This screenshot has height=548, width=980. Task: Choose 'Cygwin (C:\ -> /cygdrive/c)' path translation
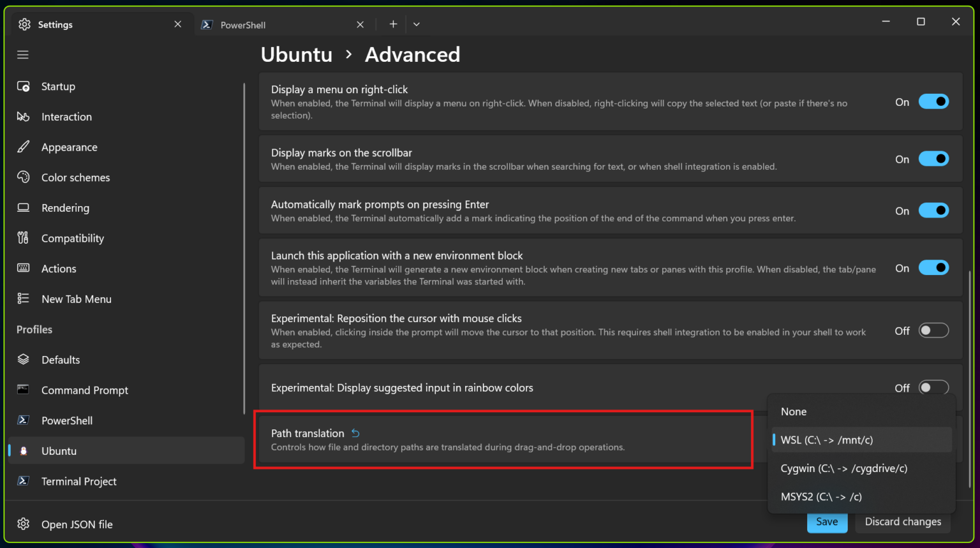[x=843, y=468]
